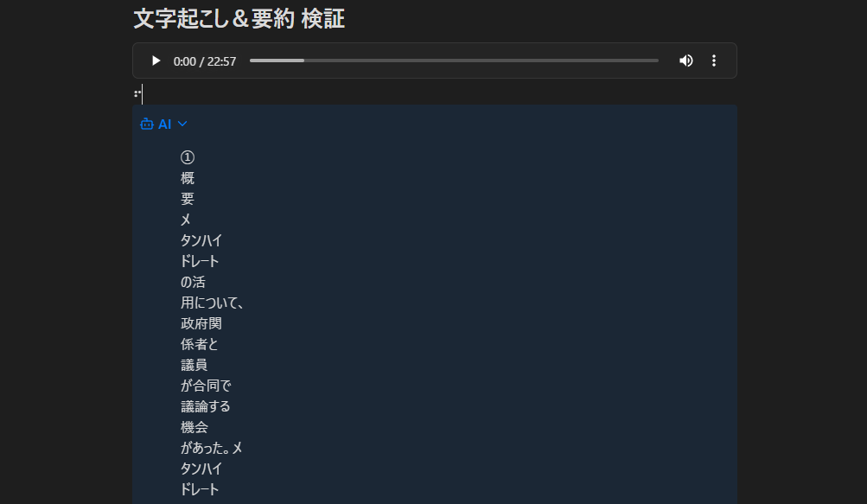Open audio player three-dot options menu
This screenshot has width=867, height=504.
(x=714, y=61)
